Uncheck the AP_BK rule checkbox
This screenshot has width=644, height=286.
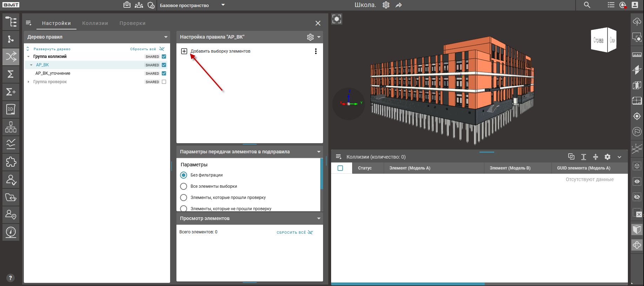(x=164, y=65)
